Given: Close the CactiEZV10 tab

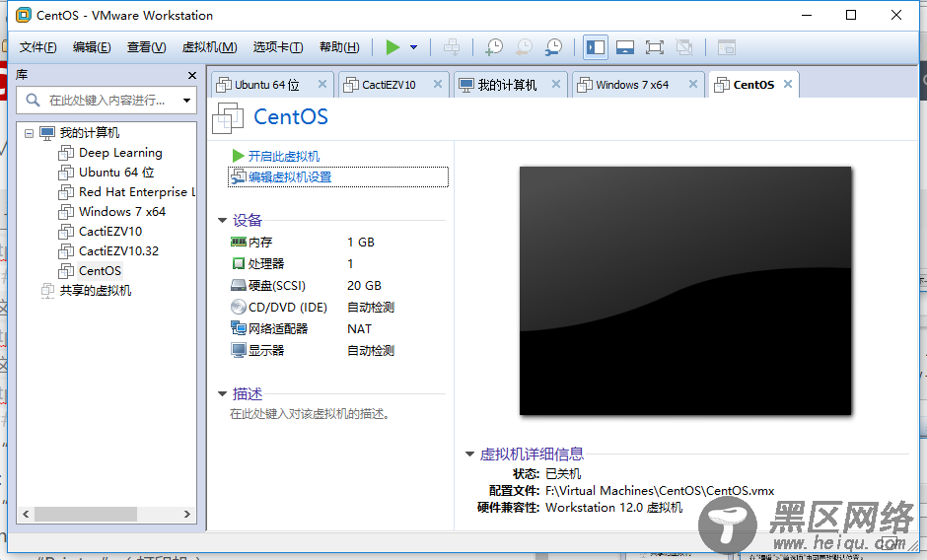Looking at the screenshot, I should point(438,84).
